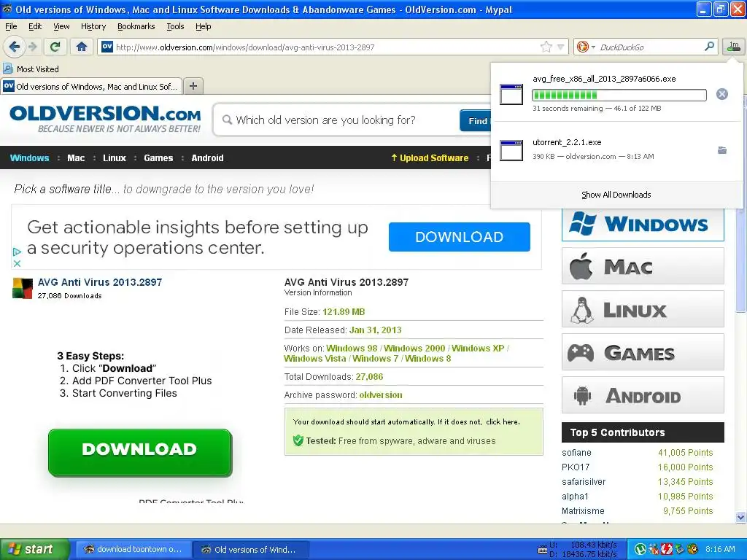
Task: Click the AdChoices triangle icon
Action: tap(17, 252)
